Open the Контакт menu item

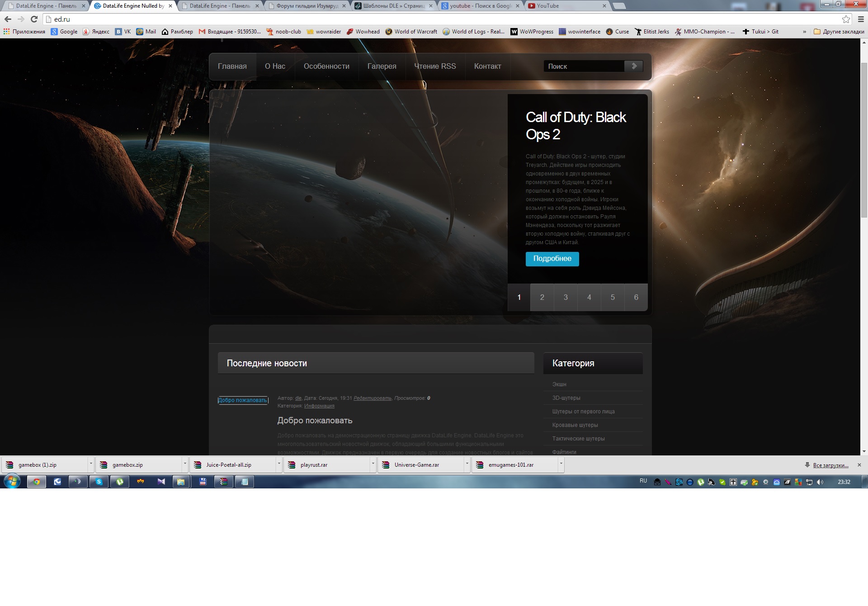pyautogui.click(x=487, y=66)
